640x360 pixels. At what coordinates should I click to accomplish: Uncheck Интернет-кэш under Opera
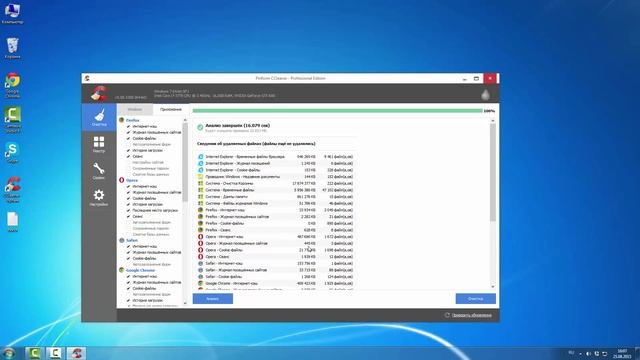click(x=128, y=186)
